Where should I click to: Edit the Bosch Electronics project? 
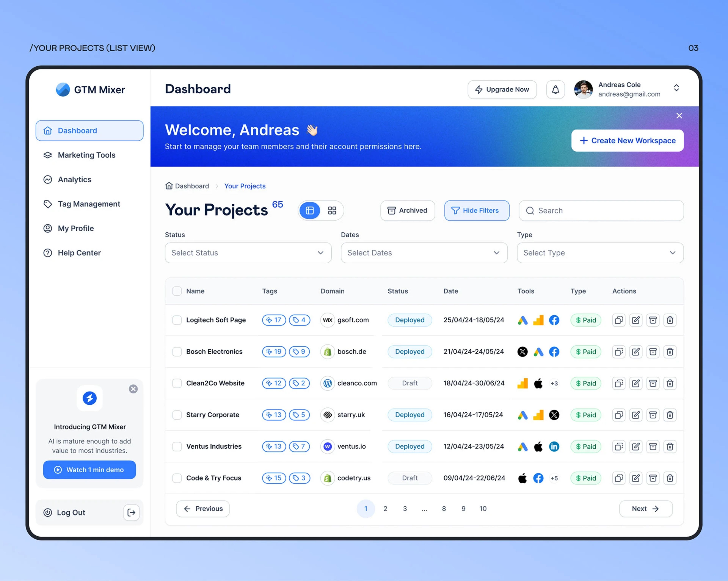click(635, 351)
